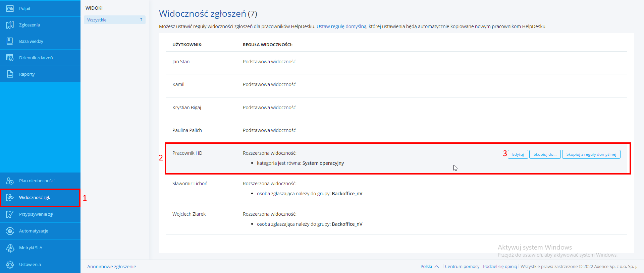The image size is (644, 273).
Task: Expand the Polski language selector
Action: (429, 267)
